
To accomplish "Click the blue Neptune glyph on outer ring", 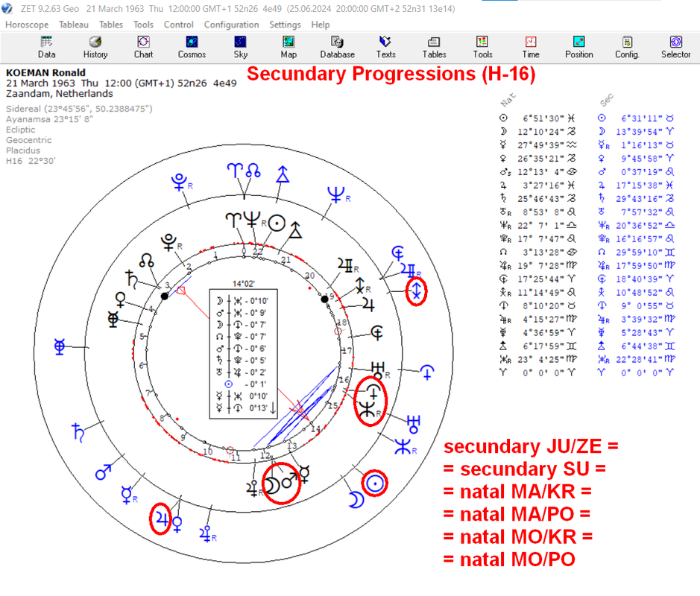I will [335, 194].
